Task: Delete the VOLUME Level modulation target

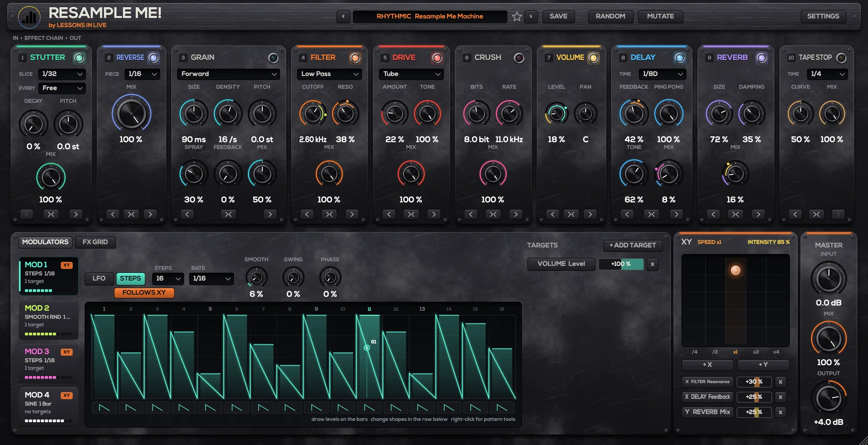Action: tap(652, 264)
